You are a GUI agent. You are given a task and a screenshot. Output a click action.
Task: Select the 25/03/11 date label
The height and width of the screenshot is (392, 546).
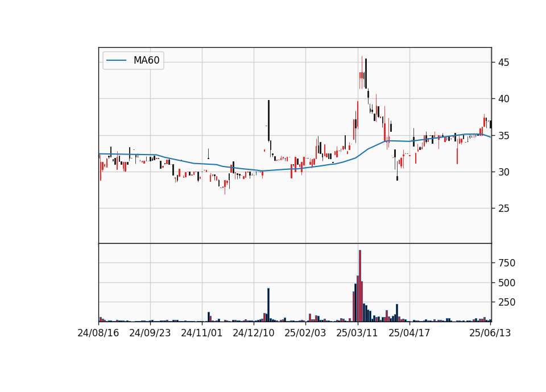(x=357, y=333)
